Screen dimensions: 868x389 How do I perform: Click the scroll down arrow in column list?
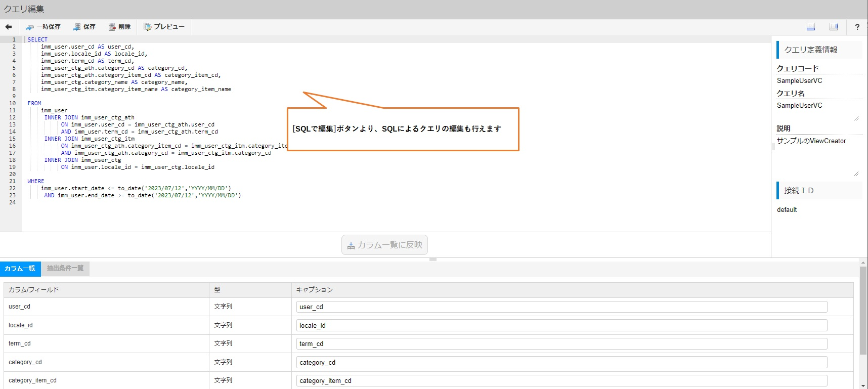click(x=863, y=385)
